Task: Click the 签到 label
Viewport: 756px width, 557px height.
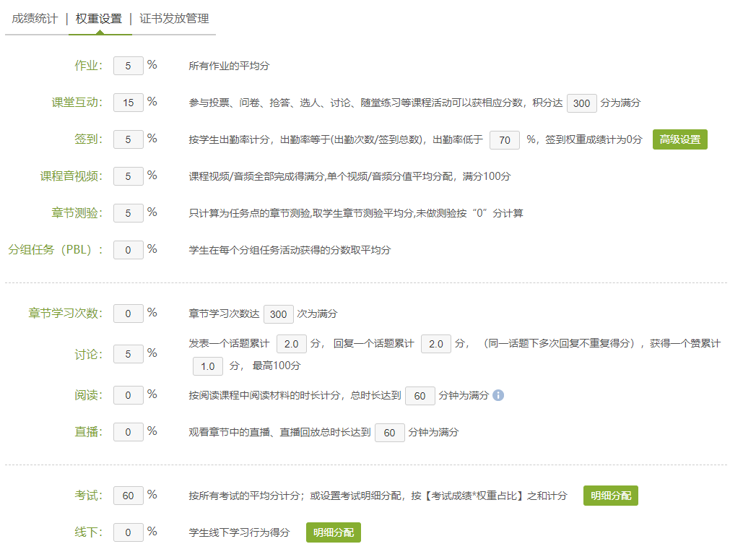Action: (x=88, y=139)
